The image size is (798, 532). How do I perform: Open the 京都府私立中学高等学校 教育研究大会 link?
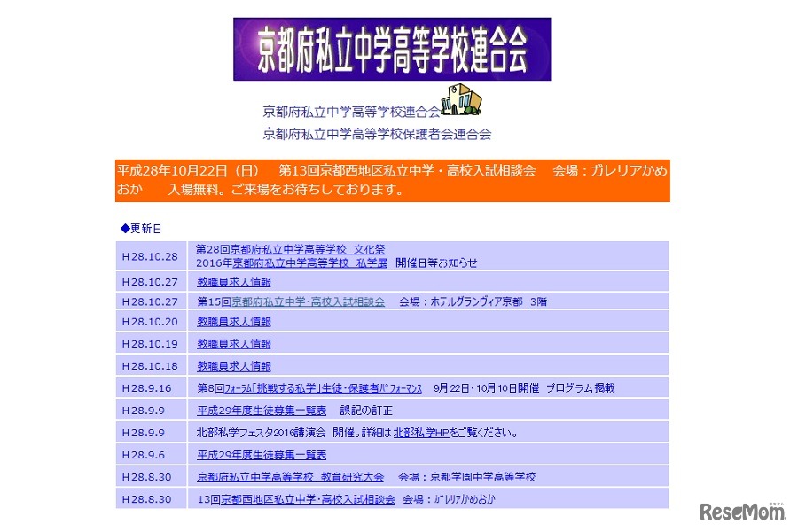[x=288, y=476]
